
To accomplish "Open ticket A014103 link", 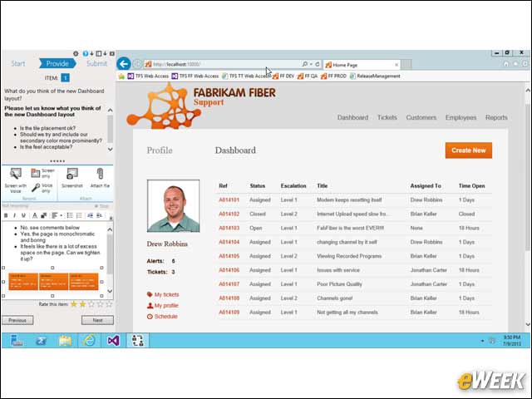I will point(229,228).
